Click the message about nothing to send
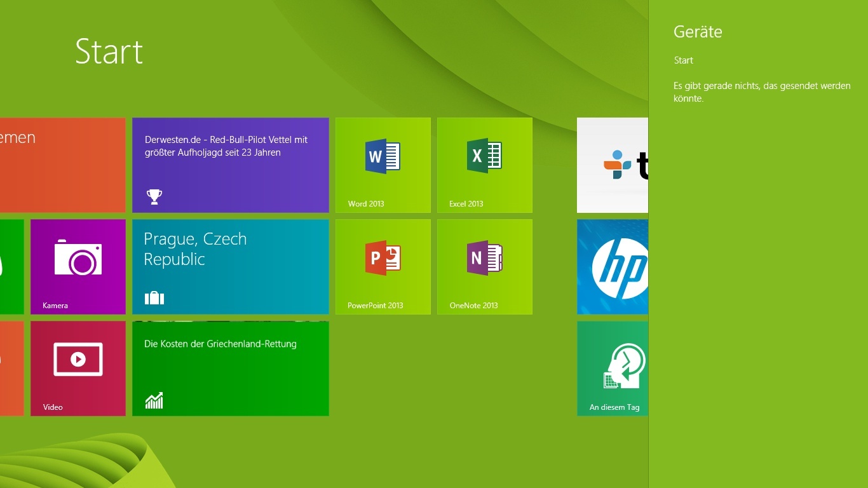This screenshot has width=868, height=488. click(x=762, y=92)
